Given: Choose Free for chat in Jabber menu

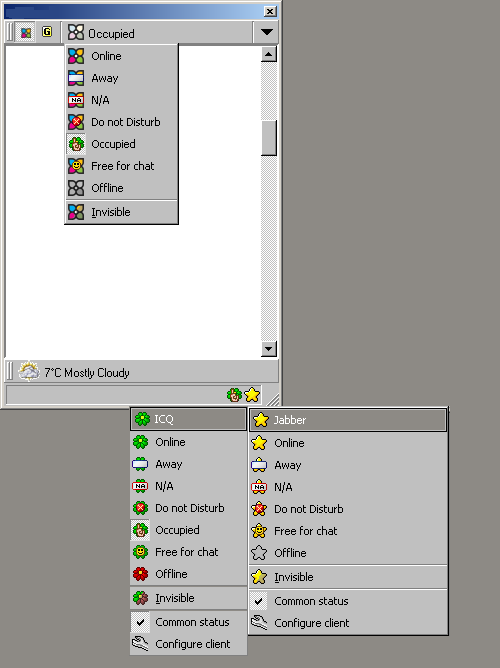Looking at the screenshot, I should tap(348, 531).
